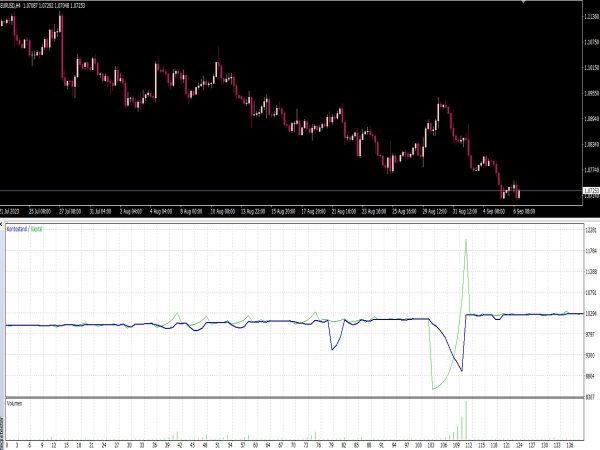Click the Volumen label in the lower pane
The height and width of the screenshot is (450, 600).
tap(15, 403)
